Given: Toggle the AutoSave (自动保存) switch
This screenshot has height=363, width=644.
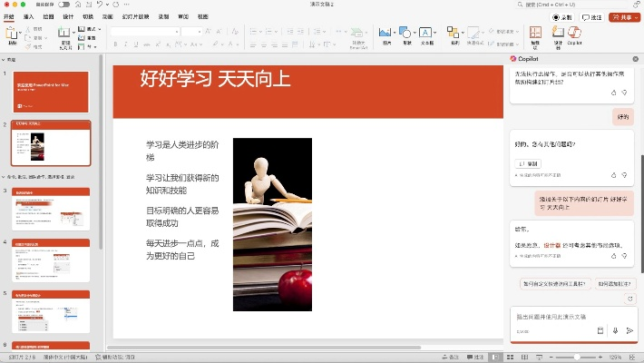Looking at the screenshot, I should 63,5.
